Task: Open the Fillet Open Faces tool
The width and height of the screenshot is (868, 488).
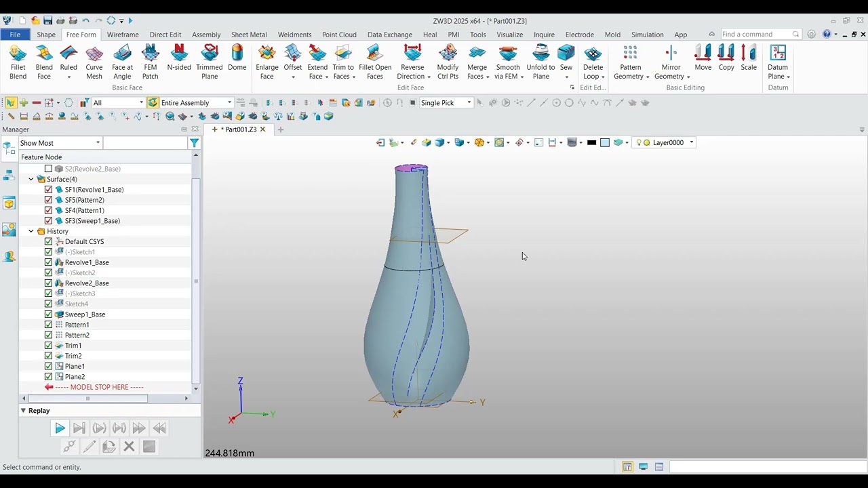Action: (375, 62)
